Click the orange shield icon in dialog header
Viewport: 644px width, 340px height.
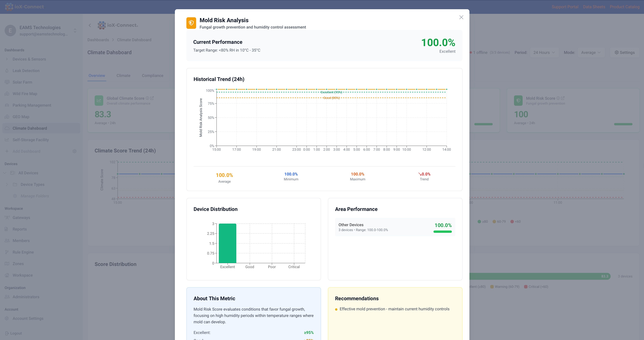pyautogui.click(x=191, y=23)
